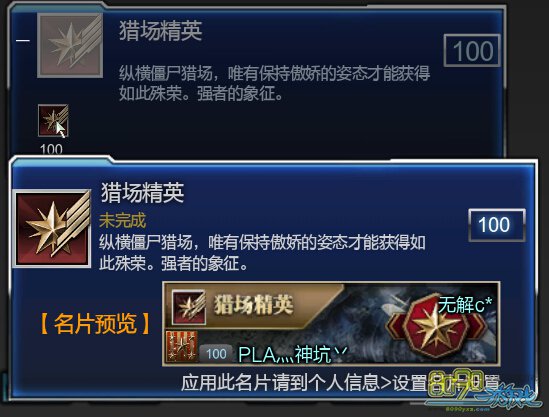Collapse the achievement entry with dash expander

23,40
